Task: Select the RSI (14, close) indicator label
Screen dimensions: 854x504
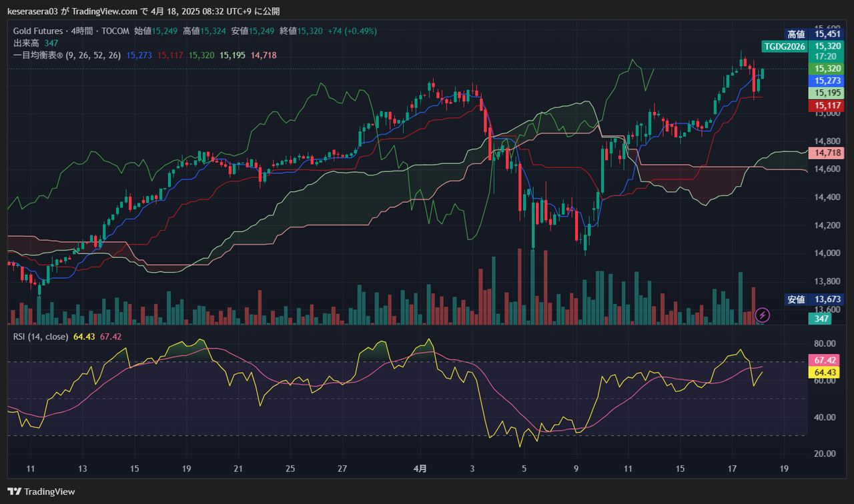Action: point(41,337)
